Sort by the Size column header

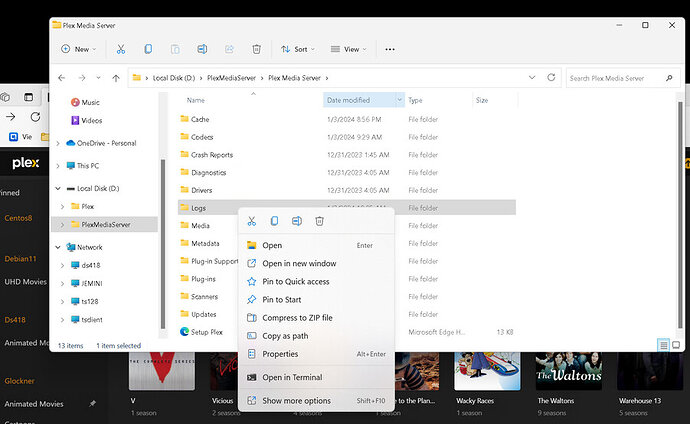(482, 100)
